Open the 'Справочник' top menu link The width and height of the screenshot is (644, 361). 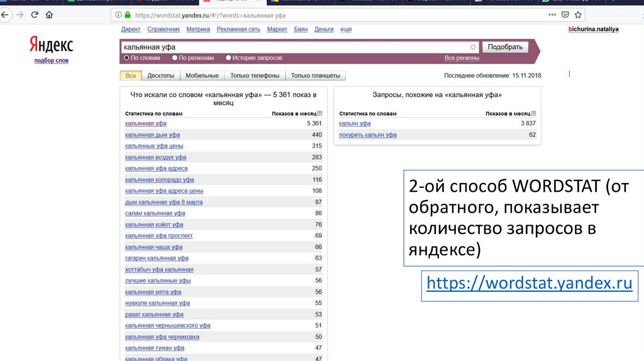164,29
